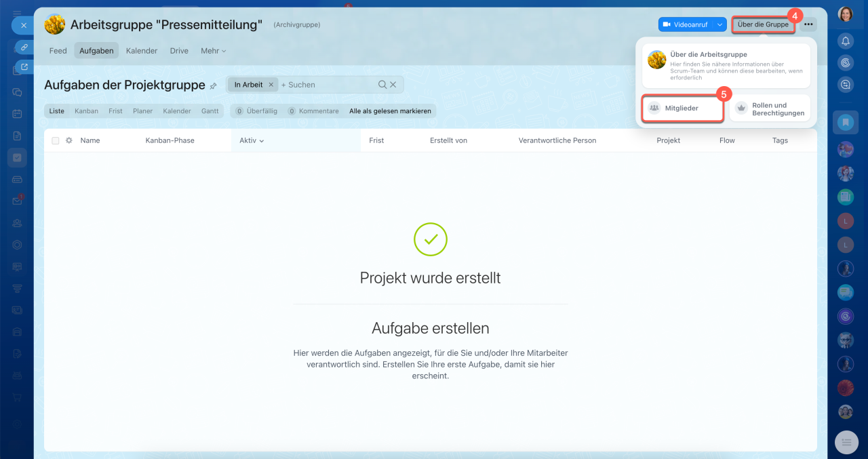Start a Videoanruf
This screenshot has width=868, height=459.
686,24
